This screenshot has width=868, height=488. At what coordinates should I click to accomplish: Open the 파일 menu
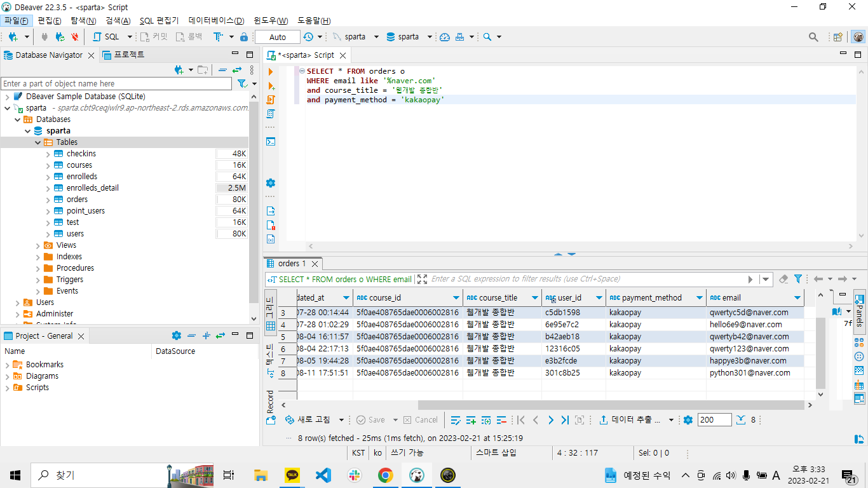16,21
